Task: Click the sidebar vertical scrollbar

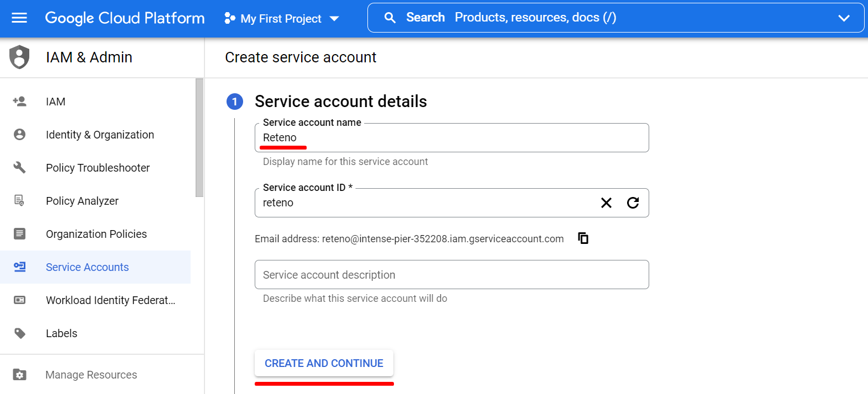Action: pyautogui.click(x=199, y=138)
